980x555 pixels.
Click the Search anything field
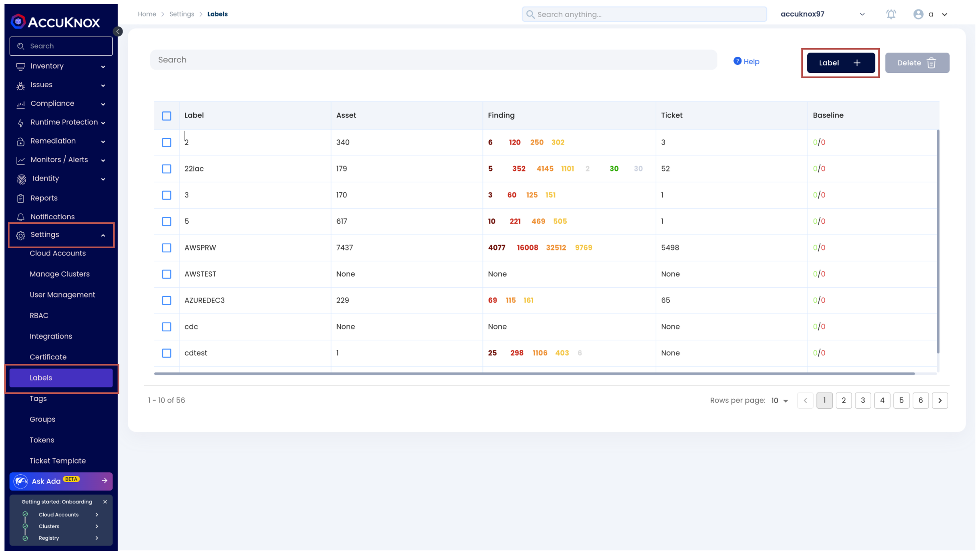(x=644, y=14)
